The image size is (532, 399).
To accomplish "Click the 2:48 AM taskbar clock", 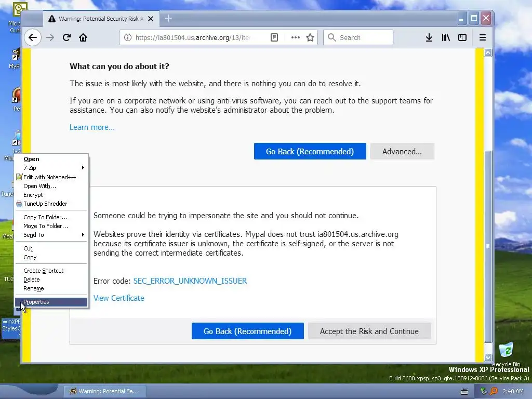I will coord(513,391).
